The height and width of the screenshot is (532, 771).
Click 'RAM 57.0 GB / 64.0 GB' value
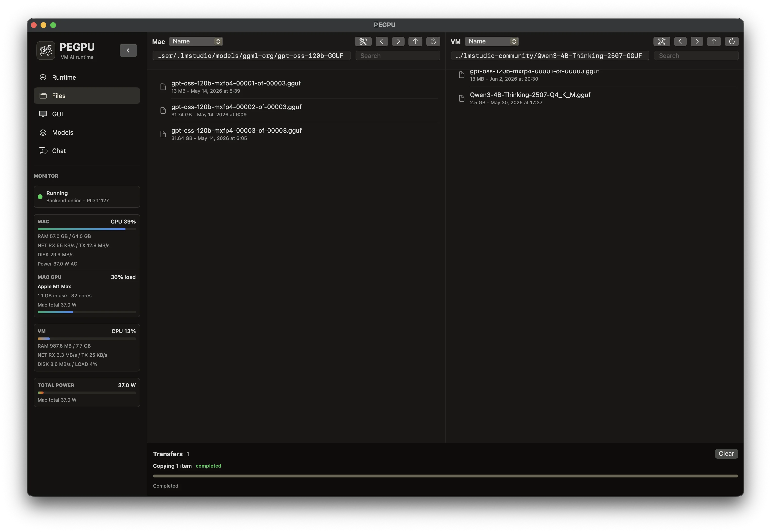64,236
